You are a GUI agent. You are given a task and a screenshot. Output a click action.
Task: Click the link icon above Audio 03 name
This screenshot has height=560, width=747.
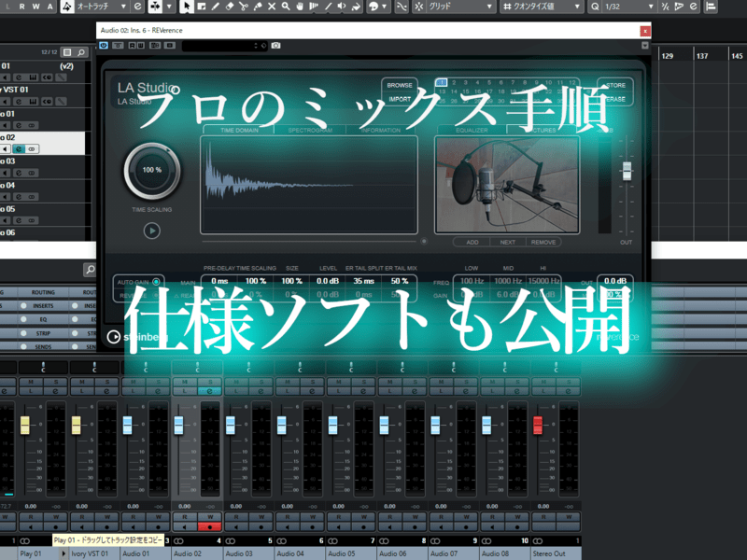[230, 541]
